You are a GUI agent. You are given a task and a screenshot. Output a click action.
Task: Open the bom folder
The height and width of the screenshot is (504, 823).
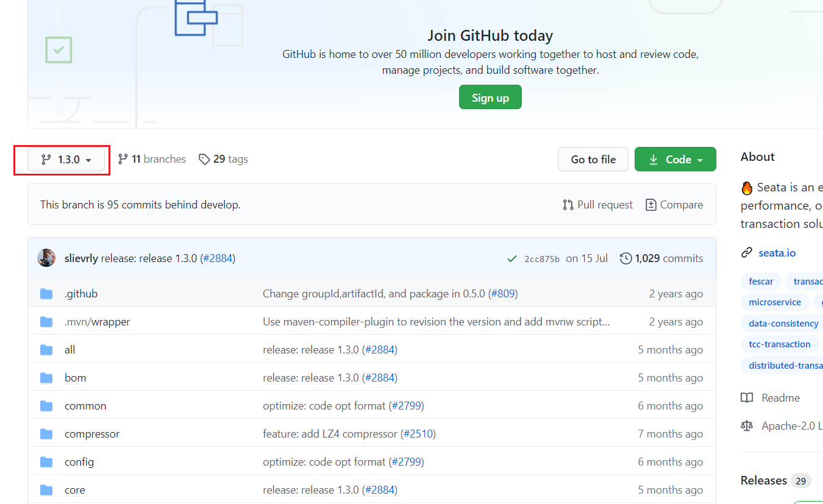[x=76, y=378]
